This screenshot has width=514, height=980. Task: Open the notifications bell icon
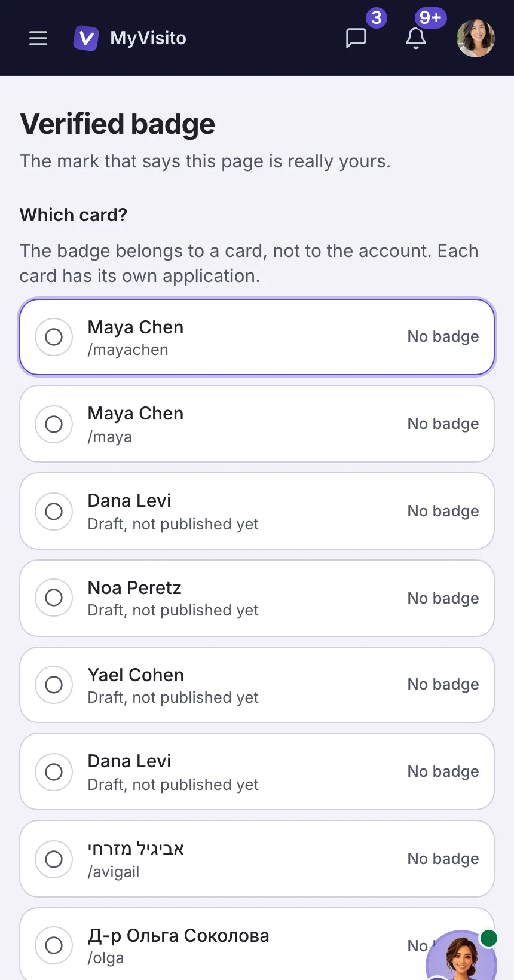coord(416,38)
